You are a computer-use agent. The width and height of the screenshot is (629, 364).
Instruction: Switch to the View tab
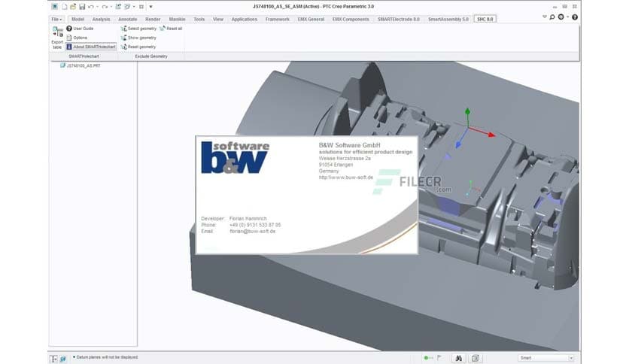pyautogui.click(x=218, y=20)
